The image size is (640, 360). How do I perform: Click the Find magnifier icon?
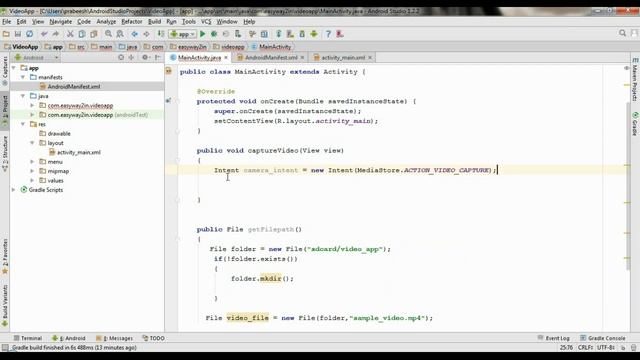(x=108, y=34)
